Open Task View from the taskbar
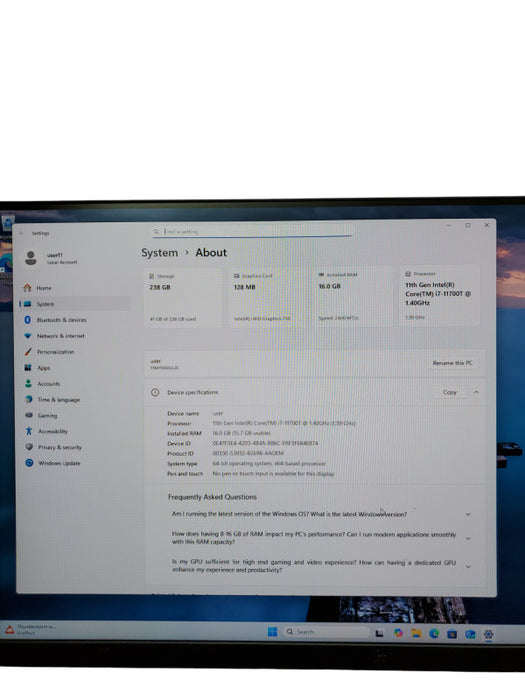The width and height of the screenshot is (525, 700). [x=379, y=633]
